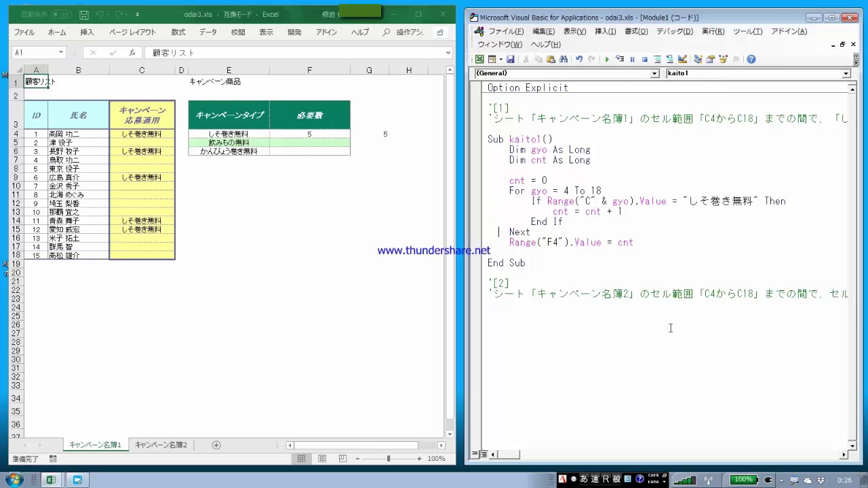Open the Find binoculars icon in VBA toolbar
868x488 pixels.
[564, 60]
